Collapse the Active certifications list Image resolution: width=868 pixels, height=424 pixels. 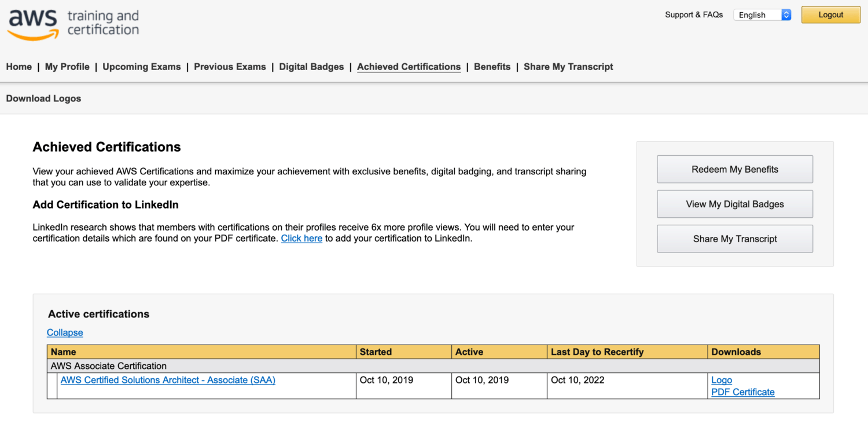click(x=65, y=332)
